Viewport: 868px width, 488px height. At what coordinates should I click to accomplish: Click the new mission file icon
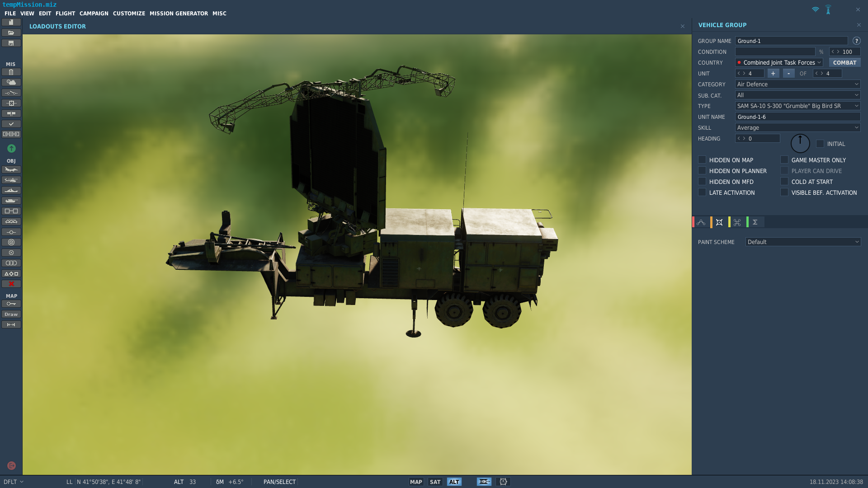coord(11,22)
